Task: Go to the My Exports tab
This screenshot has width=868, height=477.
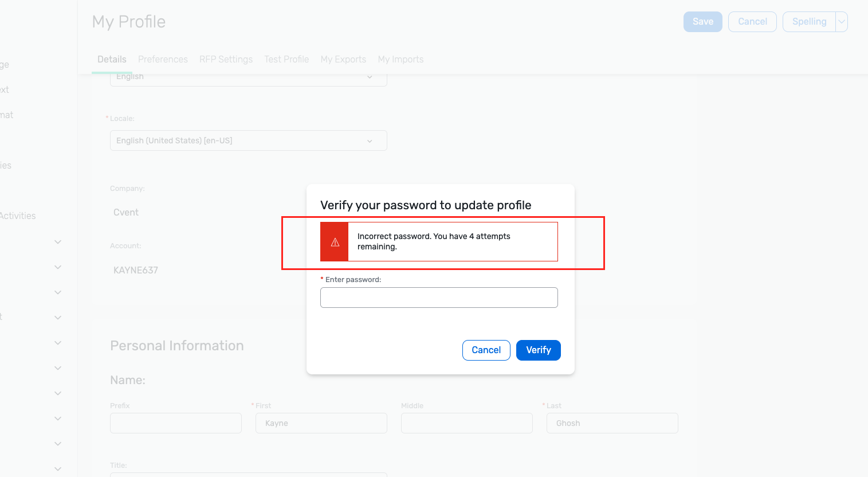Action: click(x=343, y=60)
